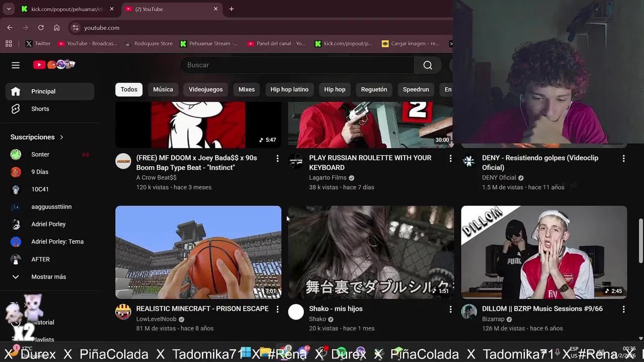Open options for DENY Resistiendo golpes video
The height and width of the screenshot is (362, 644).
(x=623, y=158)
